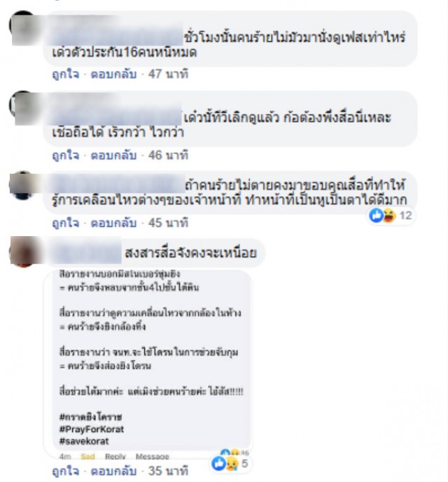
Task: Like the comment posted 46 นาที ago
Action: 65,156
